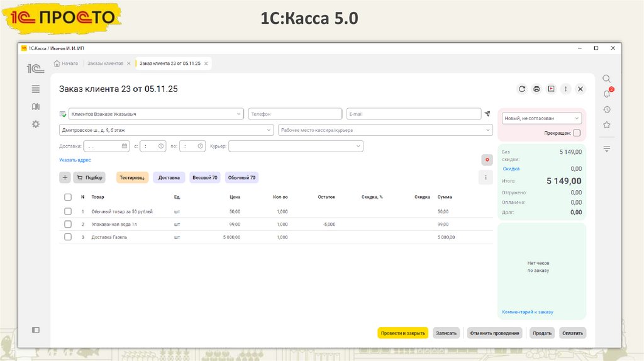Open the hamburger main menu in sidebar

click(36, 89)
